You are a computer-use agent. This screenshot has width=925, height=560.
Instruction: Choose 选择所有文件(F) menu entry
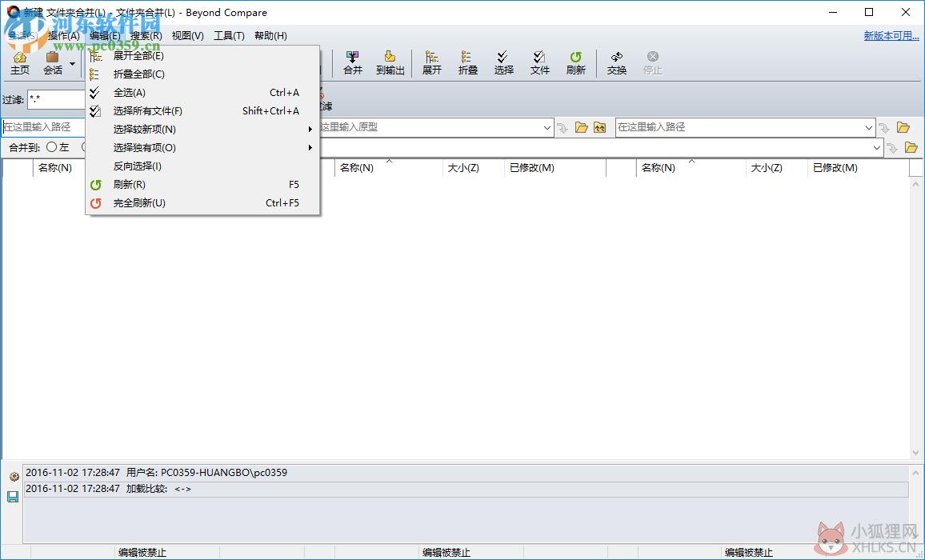pos(202,111)
